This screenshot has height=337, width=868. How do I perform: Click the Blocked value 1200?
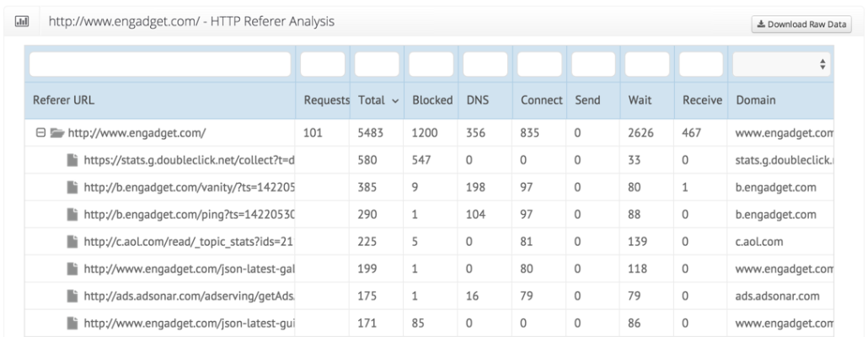(x=425, y=133)
